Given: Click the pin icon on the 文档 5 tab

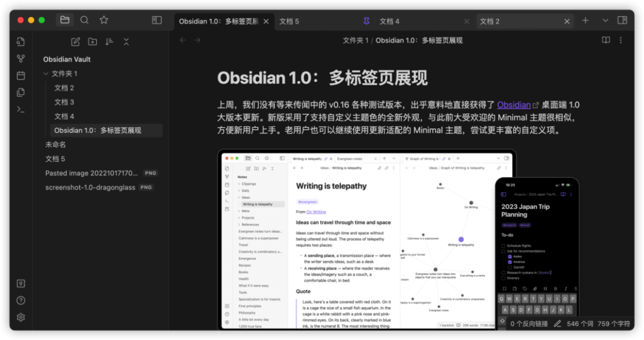Looking at the screenshot, I should point(366,21).
